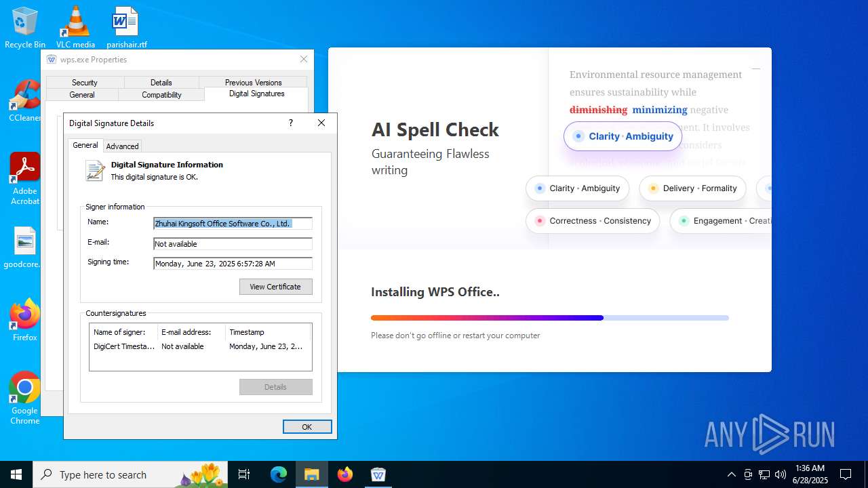
Task: Switch to the Advanced tab
Action: 122,146
